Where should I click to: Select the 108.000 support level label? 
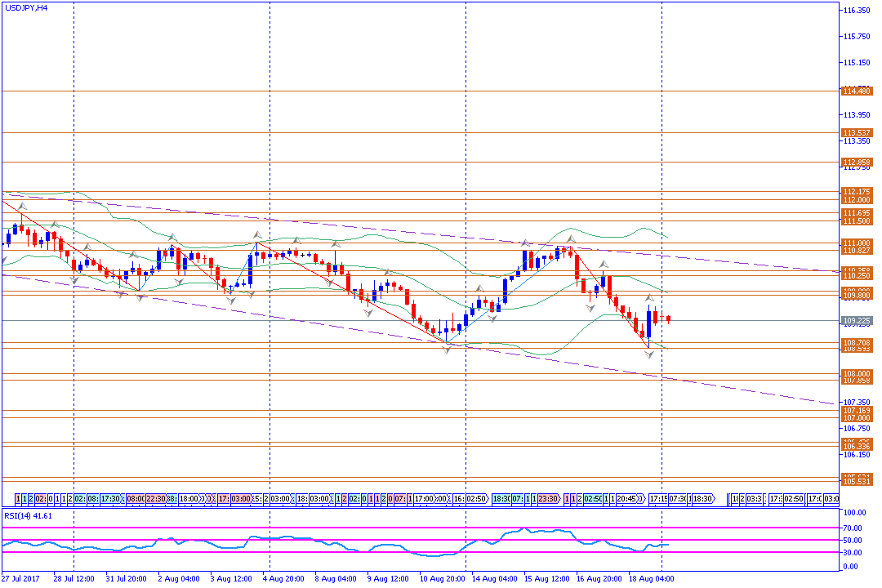pyautogui.click(x=857, y=373)
